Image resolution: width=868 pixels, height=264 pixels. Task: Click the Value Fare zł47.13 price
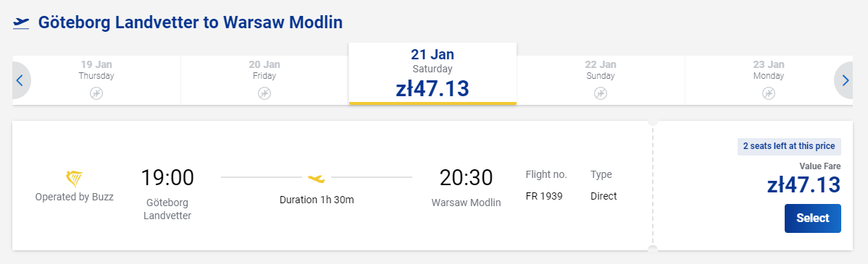[x=804, y=185]
